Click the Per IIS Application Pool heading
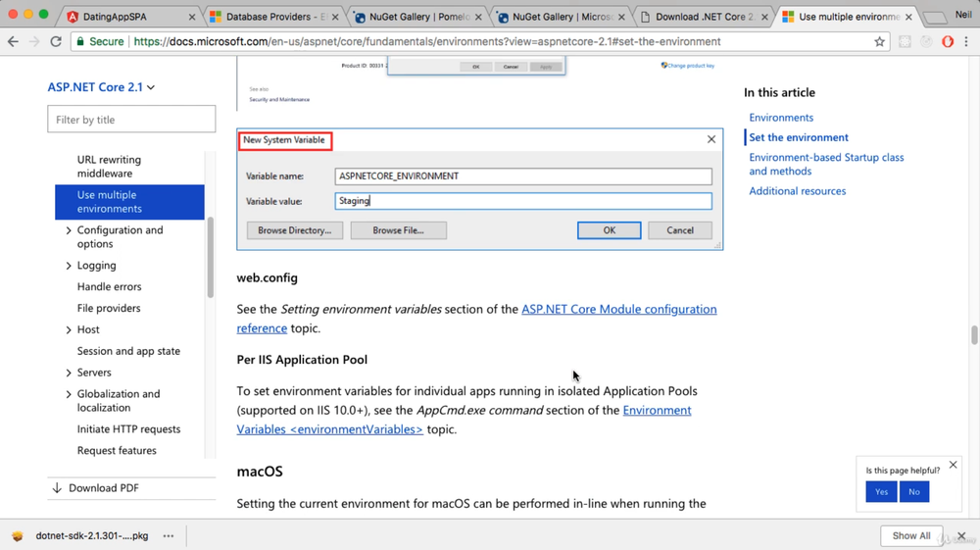Screen dimensions: 980x550 click(x=302, y=360)
